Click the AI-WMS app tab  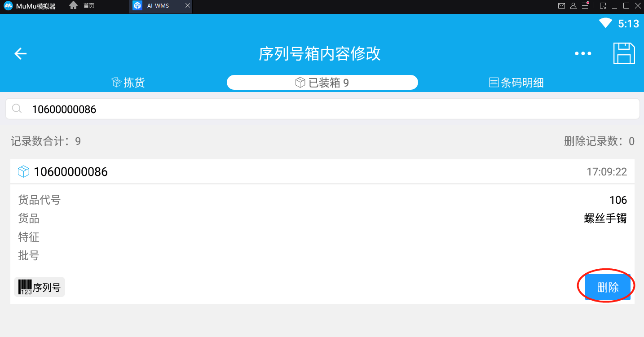(157, 6)
